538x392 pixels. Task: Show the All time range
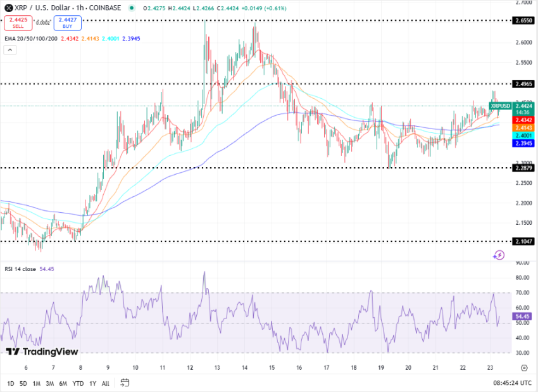click(105, 383)
